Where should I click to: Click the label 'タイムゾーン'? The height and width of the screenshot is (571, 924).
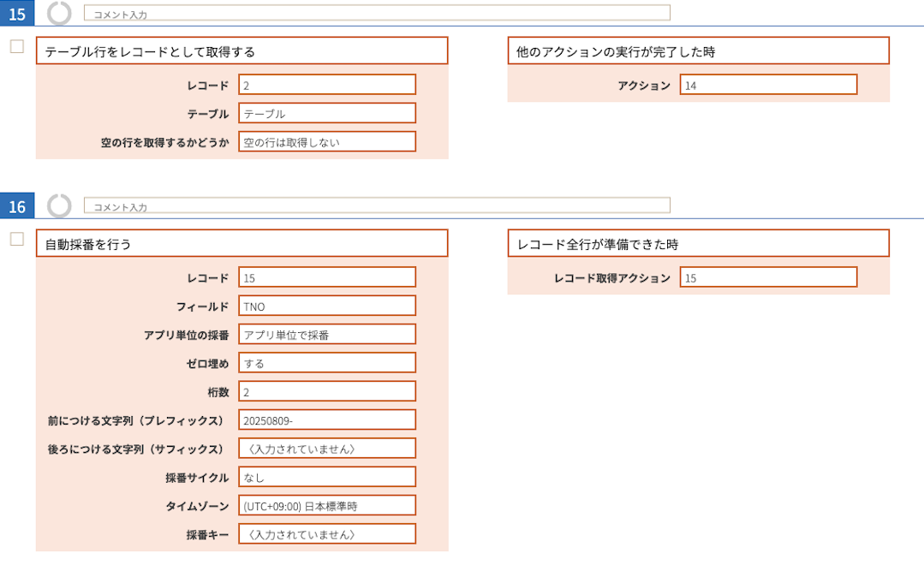pos(198,506)
